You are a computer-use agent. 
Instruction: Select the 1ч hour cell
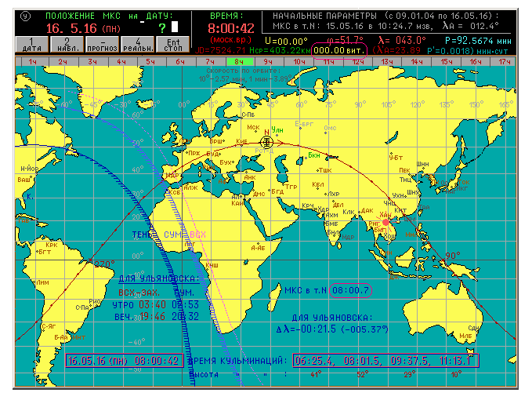33,61
